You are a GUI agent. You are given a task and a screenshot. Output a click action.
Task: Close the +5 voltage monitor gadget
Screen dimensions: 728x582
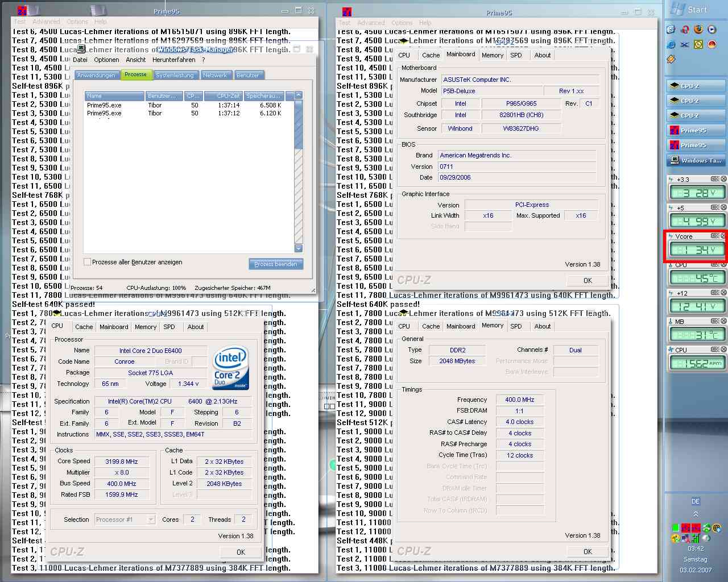[723, 207]
